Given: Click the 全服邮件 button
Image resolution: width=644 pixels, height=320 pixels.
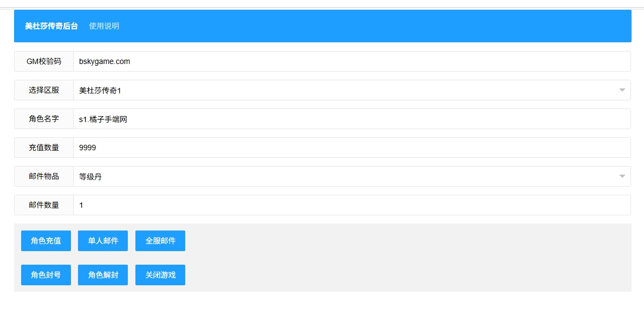Looking at the screenshot, I should click(160, 241).
